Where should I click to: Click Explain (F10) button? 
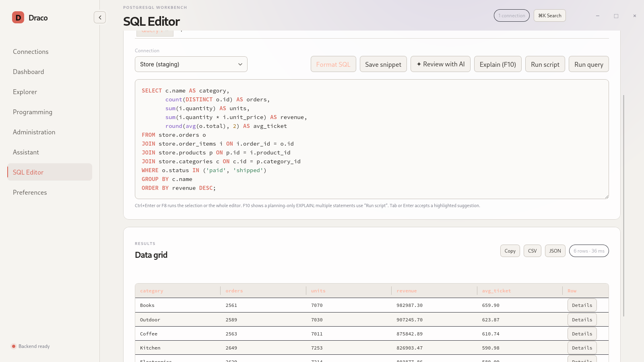click(498, 64)
